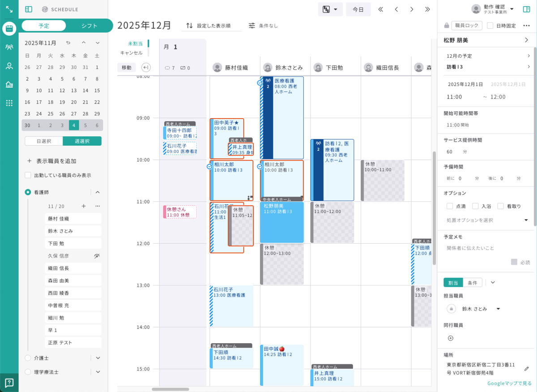Check the 日時固定 checkbox
The width and height of the screenshot is (537, 392).
tap(490, 26)
